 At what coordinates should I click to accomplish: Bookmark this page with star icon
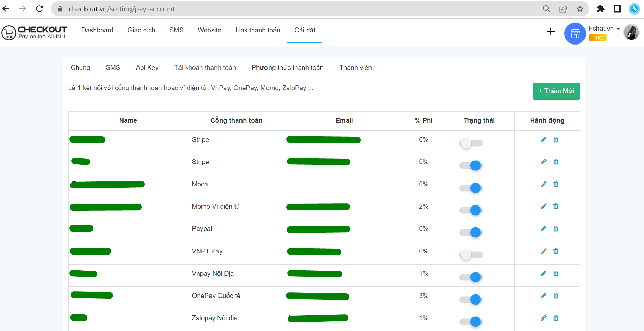coord(580,9)
